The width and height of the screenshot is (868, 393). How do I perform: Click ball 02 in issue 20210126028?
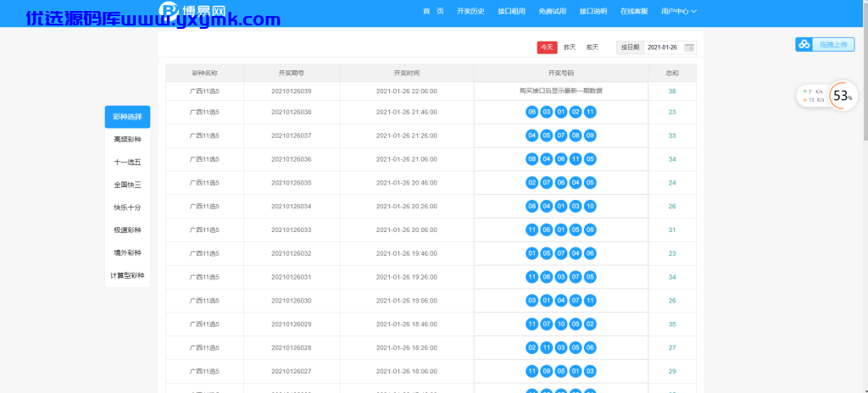pos(532,347)
